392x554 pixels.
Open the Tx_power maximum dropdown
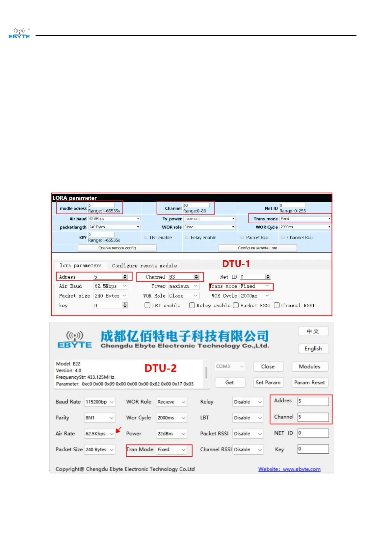tap(209, 219)
